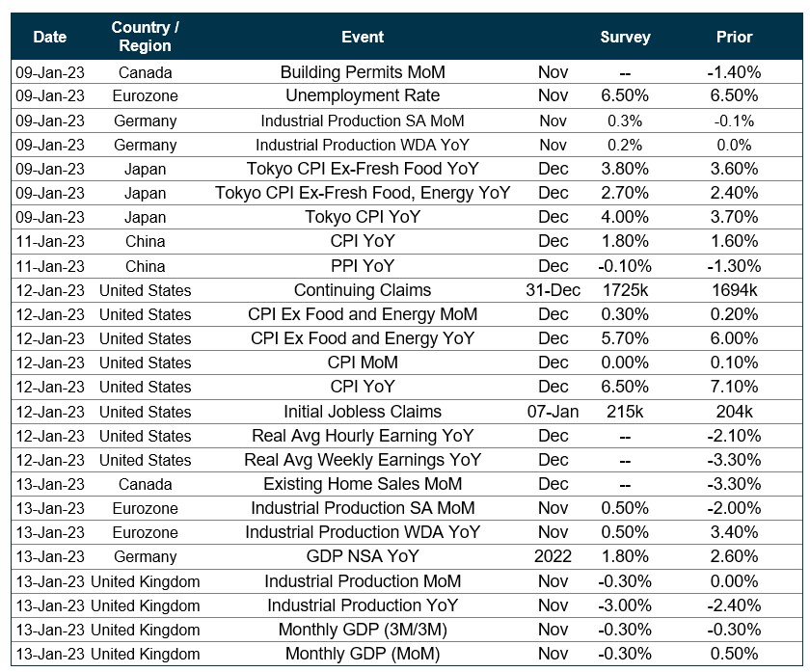Select the PPI YoY event cell
Screen dimensions: 810x672
coord(363,266)
